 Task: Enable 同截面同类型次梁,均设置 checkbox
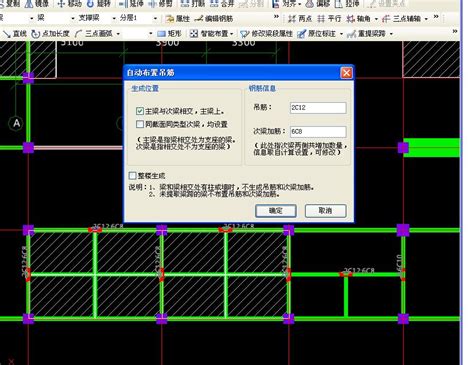click(140, 124)
